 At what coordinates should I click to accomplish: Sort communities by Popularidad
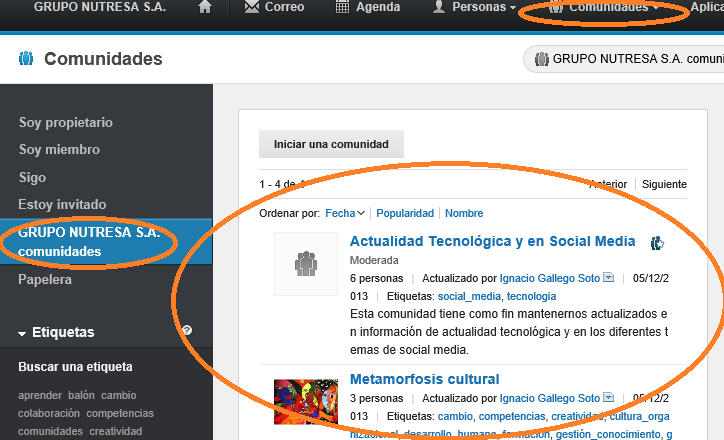tap(405, 213)
